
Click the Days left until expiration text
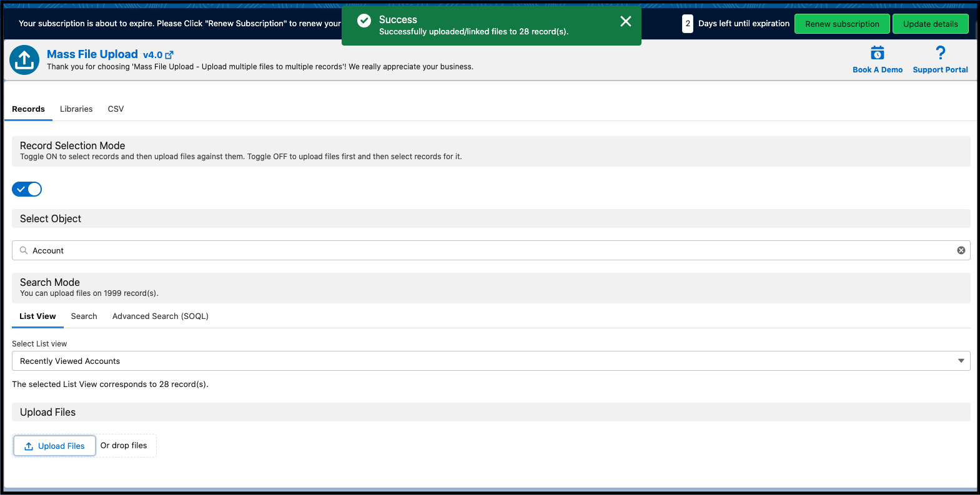coord(744,24)
